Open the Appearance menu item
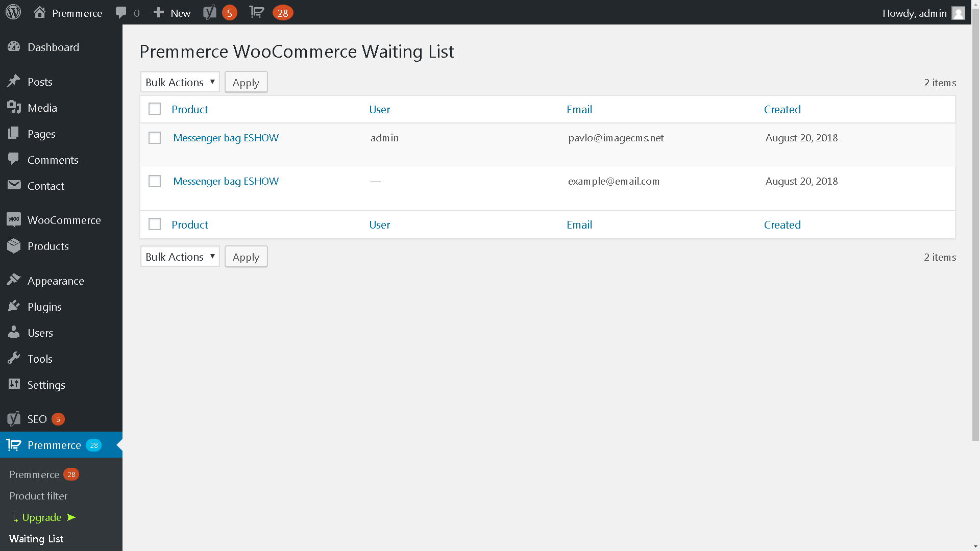 (61, 281)
